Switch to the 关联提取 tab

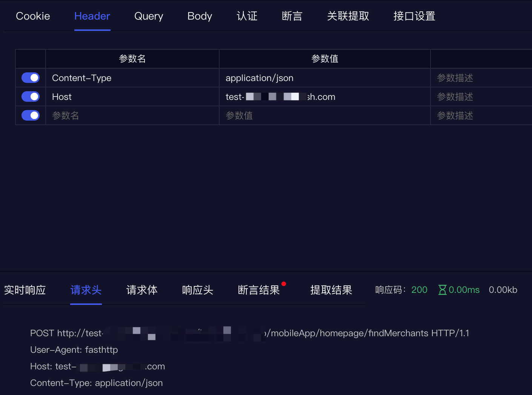pyautogui.click(x=348, y=16)
